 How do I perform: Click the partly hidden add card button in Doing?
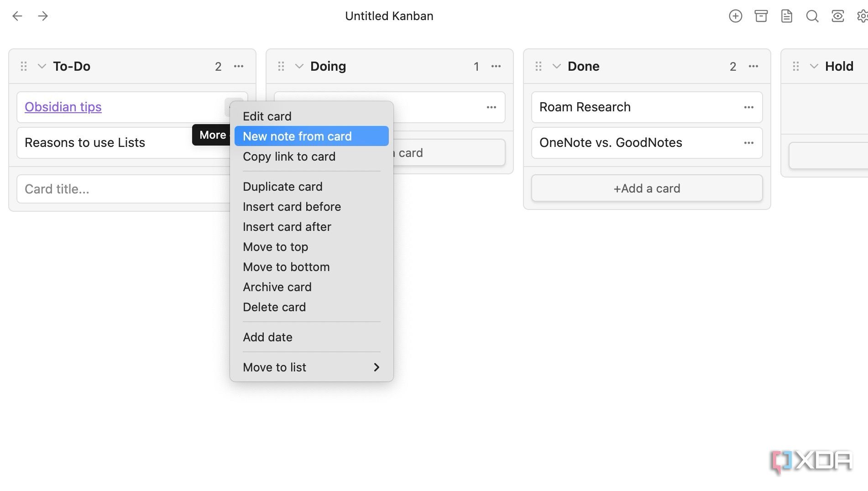(449, 152)
